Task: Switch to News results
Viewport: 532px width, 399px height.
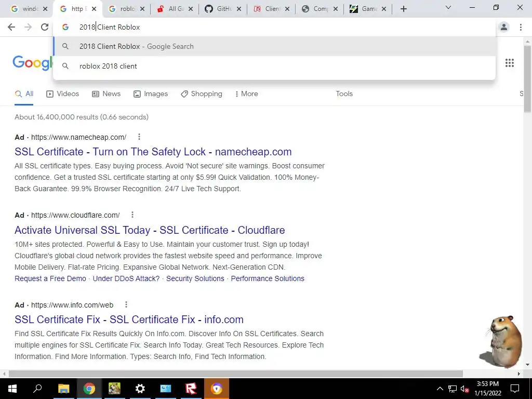Action: tap(106, 94)
